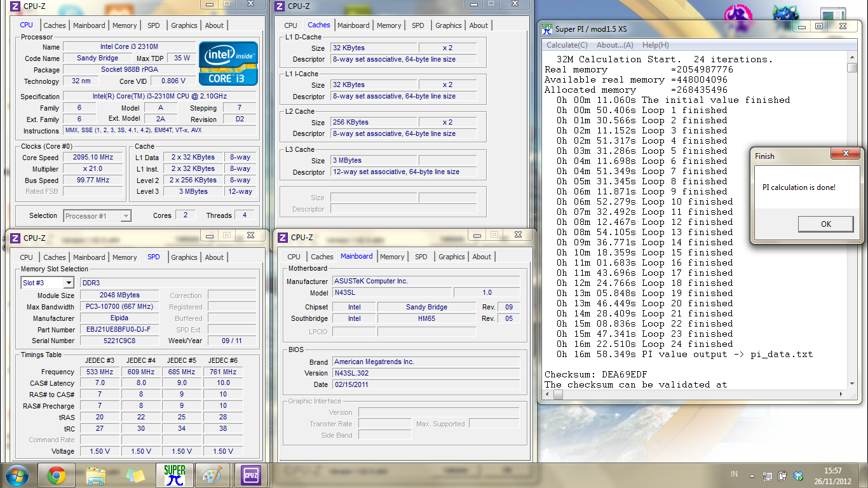This screenshot has height=488, width=868.
Task: Open the Windows Start menu orb
Action: 16,475
